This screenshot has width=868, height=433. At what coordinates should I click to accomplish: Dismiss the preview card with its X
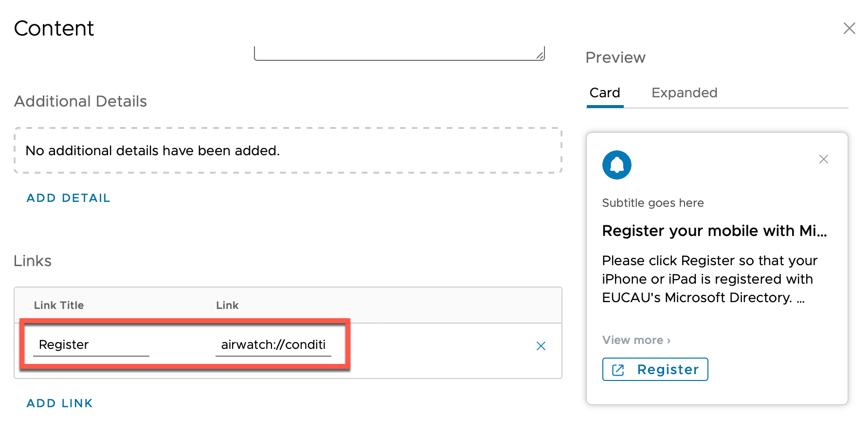pos(823,159)
